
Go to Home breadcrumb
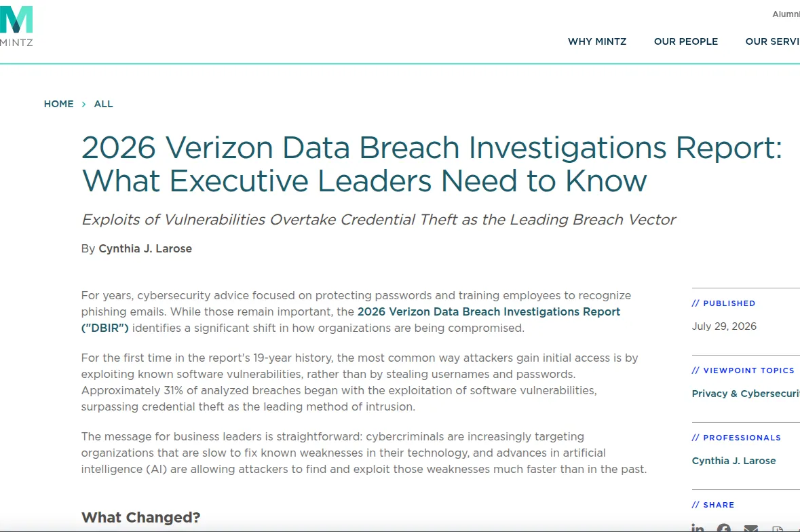(x=58, y=104)
